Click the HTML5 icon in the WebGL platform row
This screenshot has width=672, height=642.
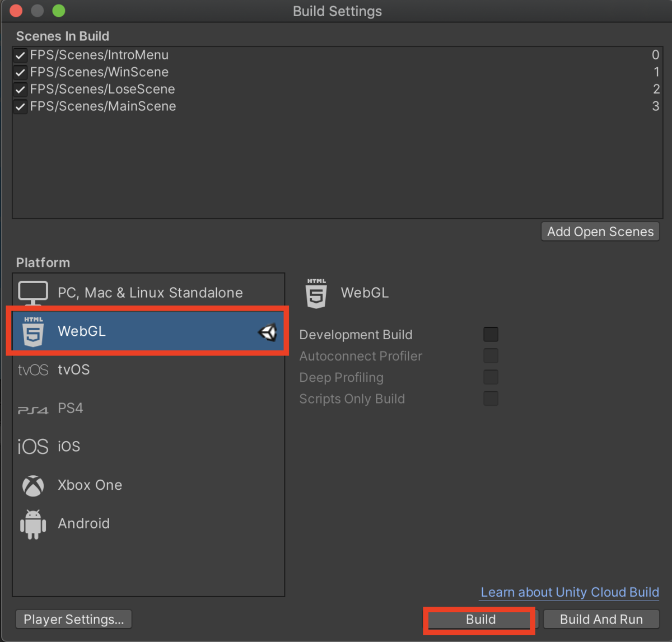tap(33, 332)
